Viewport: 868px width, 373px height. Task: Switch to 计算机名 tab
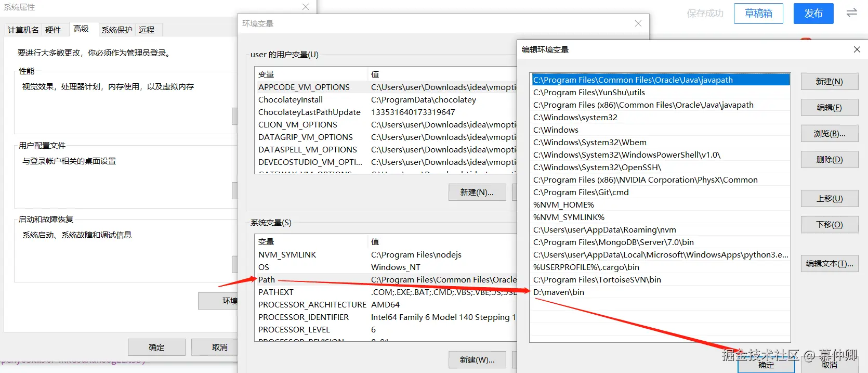click(x=23, y=30)
